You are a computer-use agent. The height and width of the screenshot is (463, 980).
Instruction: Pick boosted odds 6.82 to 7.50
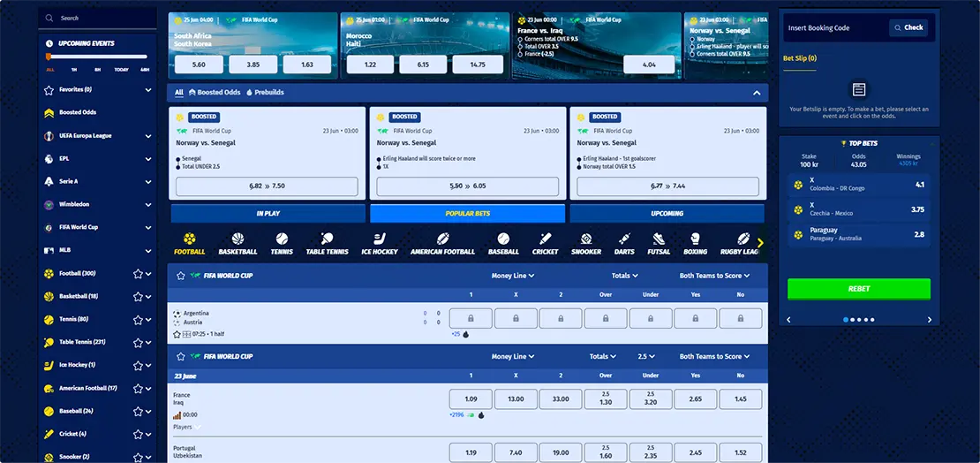(x=267, y=186)
